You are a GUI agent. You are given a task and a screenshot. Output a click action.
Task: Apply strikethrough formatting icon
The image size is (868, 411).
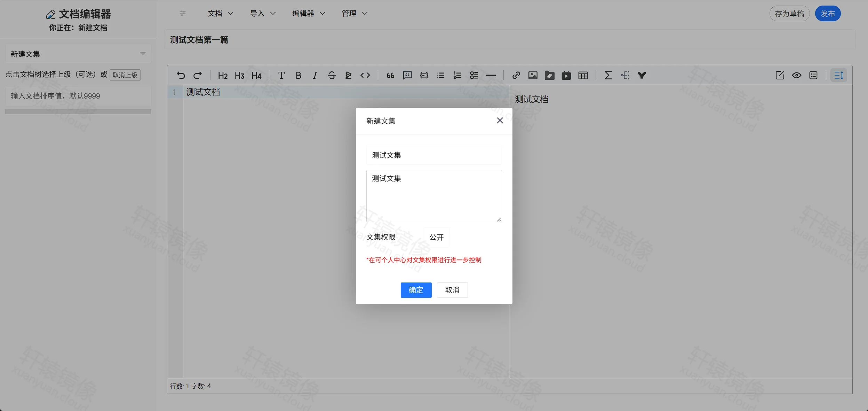pyautogui.click(x=332, y=75)
